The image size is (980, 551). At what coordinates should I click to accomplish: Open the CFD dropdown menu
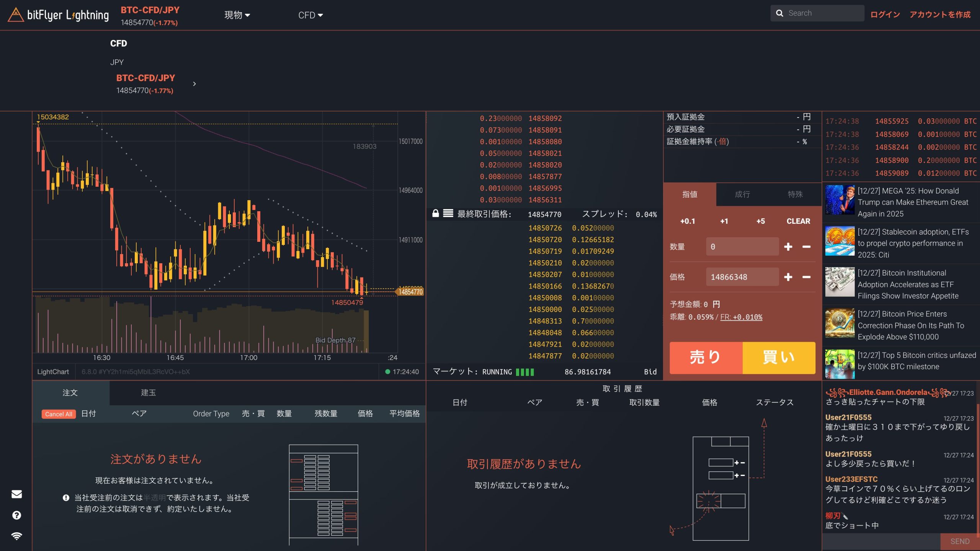pyautogui.click(x=310, y=15)
